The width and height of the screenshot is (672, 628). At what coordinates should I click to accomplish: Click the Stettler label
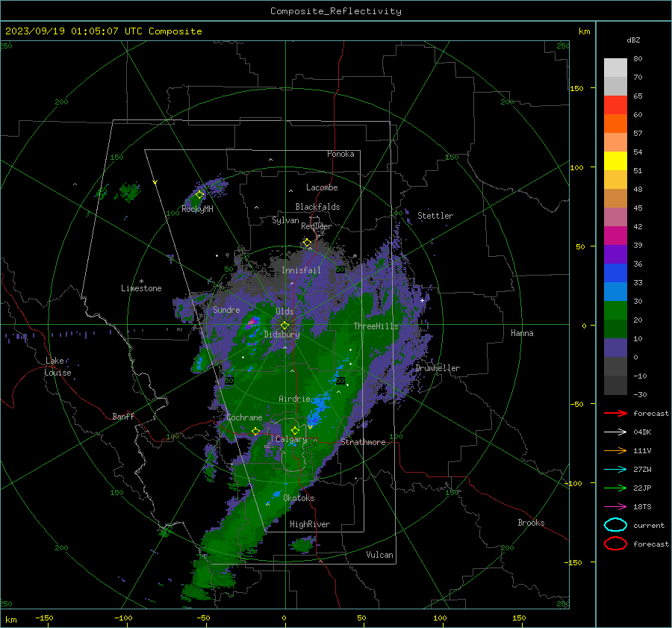[435, 216]
